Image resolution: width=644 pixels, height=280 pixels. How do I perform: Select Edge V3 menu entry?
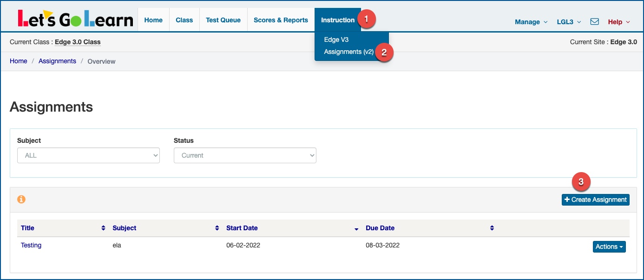pos(336,40)
